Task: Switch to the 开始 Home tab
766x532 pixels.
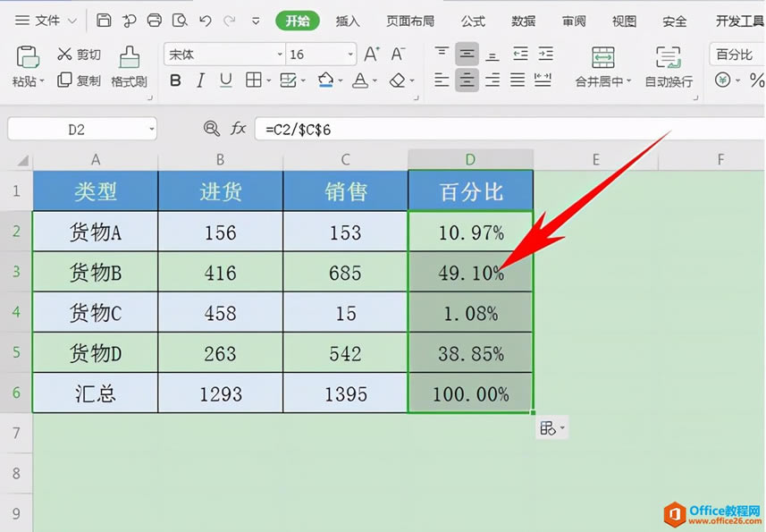Action: click(x=298, y=21)
